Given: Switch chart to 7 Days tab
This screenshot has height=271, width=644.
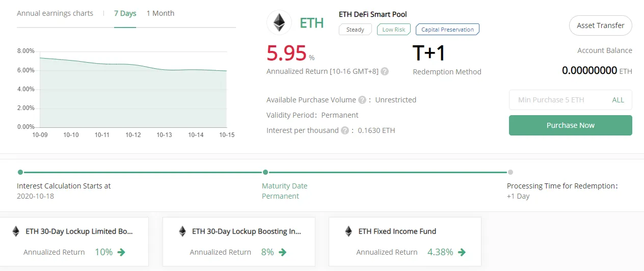Looking at the screenshot, I should click(x=125, y=13).
